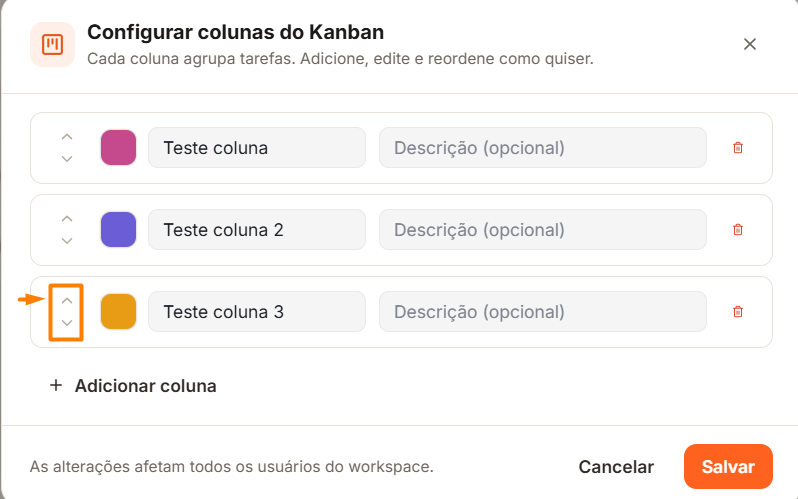The height and width of the screenshot is (499, 798).
Task: Click the Salvar button
Action: point(728,466)
